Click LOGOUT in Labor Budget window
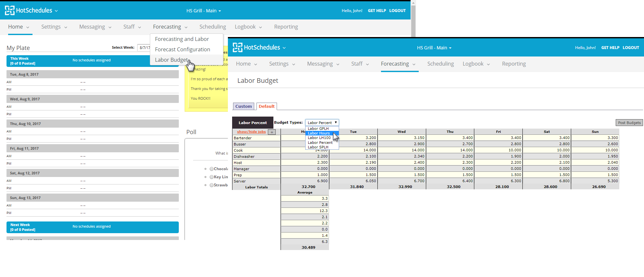Image resolution: width=644 pixels, height=277 pixels. point(631,48)
